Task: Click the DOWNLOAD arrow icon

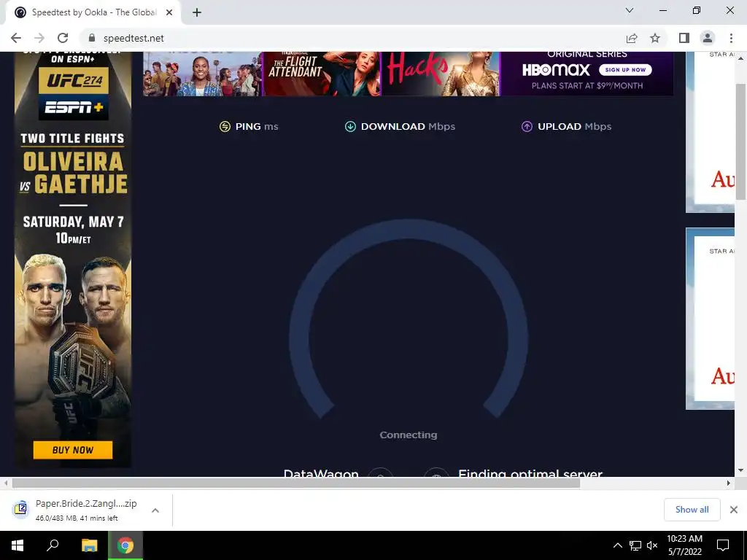Action: point(350,126)
